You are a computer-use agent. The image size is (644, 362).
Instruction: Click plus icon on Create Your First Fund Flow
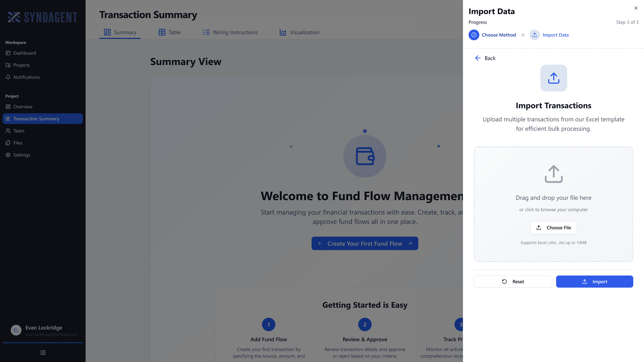click(319, 243)
